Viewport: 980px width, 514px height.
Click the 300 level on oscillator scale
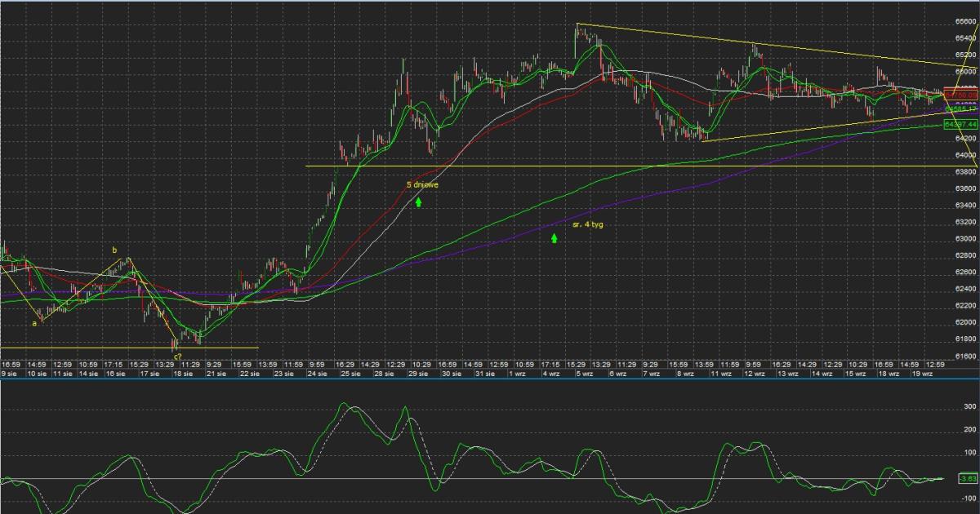coord(970,405)
